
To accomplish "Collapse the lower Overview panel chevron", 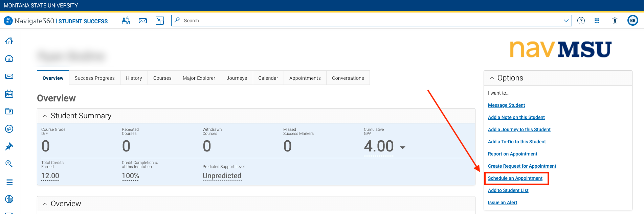I will (45, 204).
